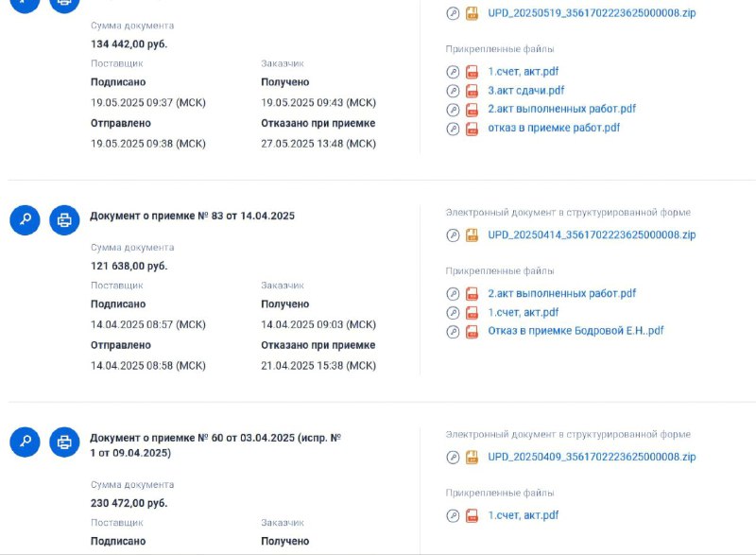Image resolution: width=756 pixels, height=555 pixels.
Task: Download UPD_20250519_356170222362500008.zip
Action: coord(592,13)
